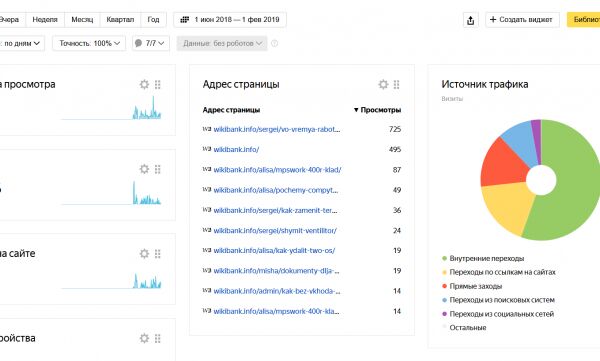Open link wikibank.info/alisa/kak-ydalit-two-os/
The height and width of the screenshot is (361, 600).
point(274,250)
